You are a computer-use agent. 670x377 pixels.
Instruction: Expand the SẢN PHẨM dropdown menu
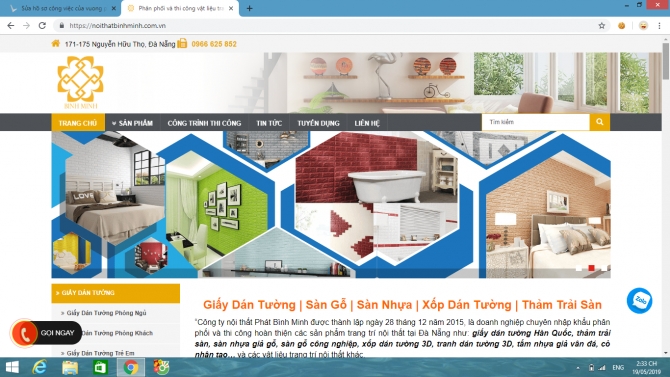pos(132,123)
